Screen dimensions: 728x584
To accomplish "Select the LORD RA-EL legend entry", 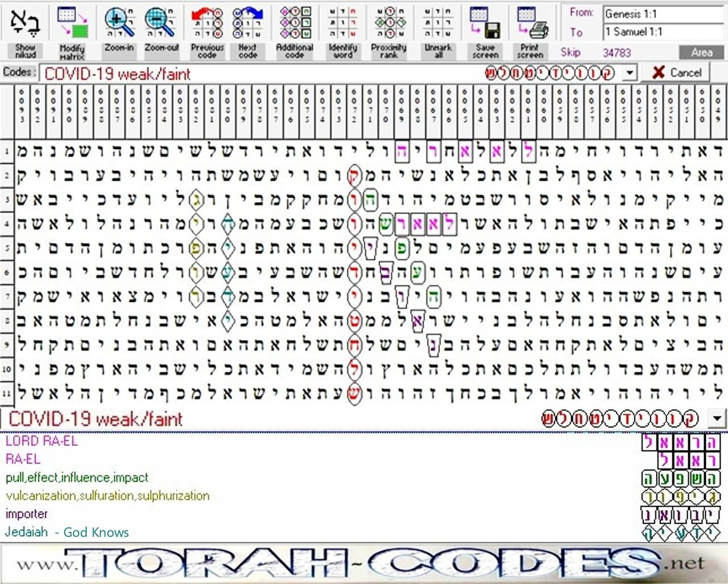I will (42, 441).
